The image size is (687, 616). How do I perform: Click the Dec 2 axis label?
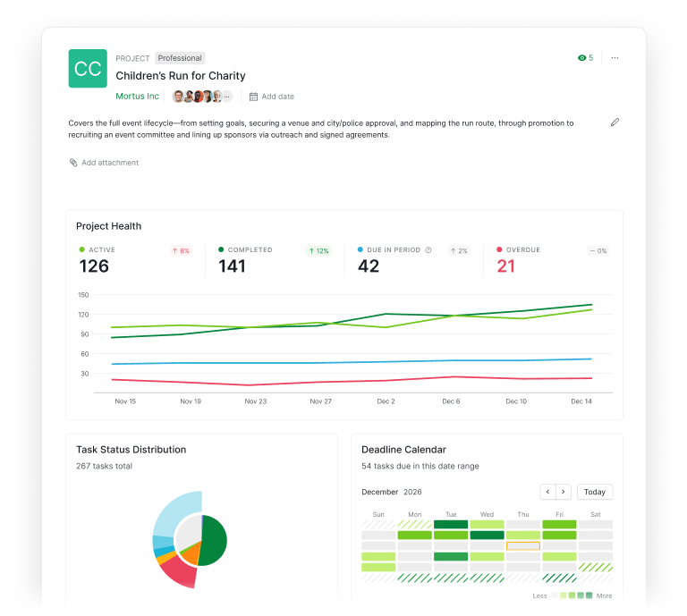pos(386,401)
